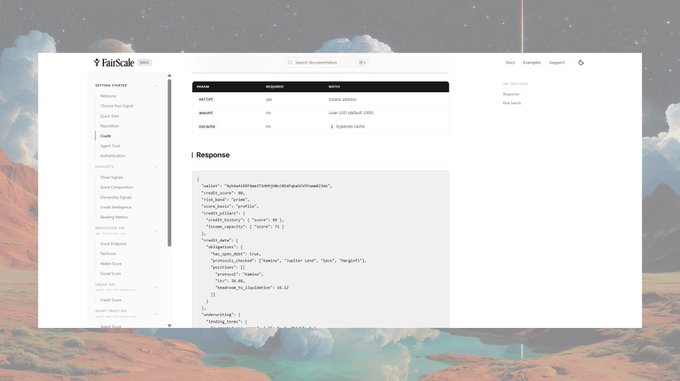Viewport: 680px width, 381px height.
Task: Collapse the Concepts sidebar section
Action: click(x=156, y=166)
